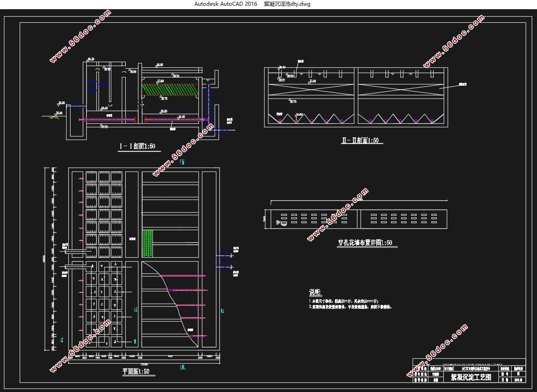Click note line 1 starting '1.本图尺寸单位'
Image resolution: width=537 pixels, height=392 pixels.
coord(343,301)
